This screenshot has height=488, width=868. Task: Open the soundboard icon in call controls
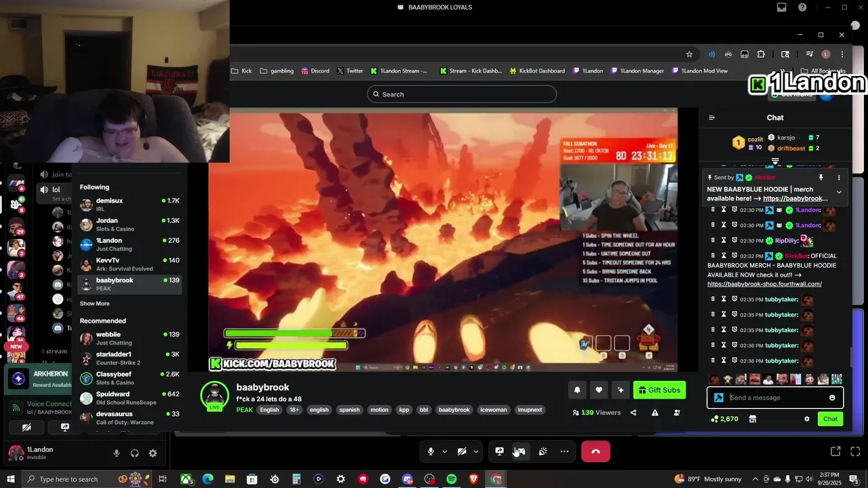point(542,451)
